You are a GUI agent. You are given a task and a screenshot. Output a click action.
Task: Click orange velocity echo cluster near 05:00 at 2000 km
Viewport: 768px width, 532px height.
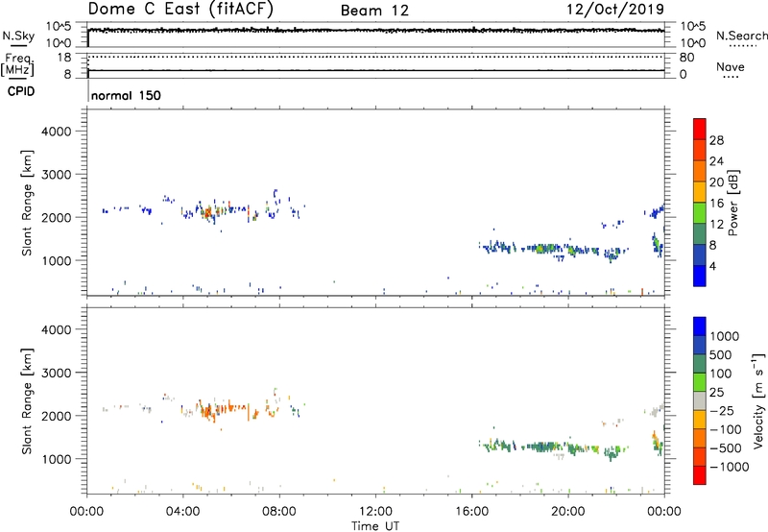point(209,410)
